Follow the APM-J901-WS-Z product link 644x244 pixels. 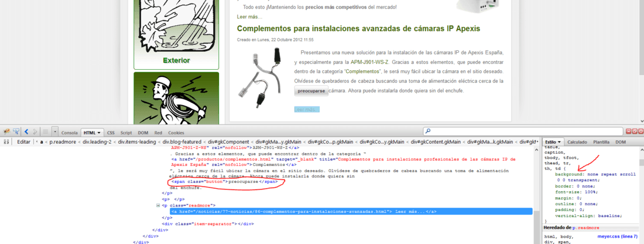(369, 63)
